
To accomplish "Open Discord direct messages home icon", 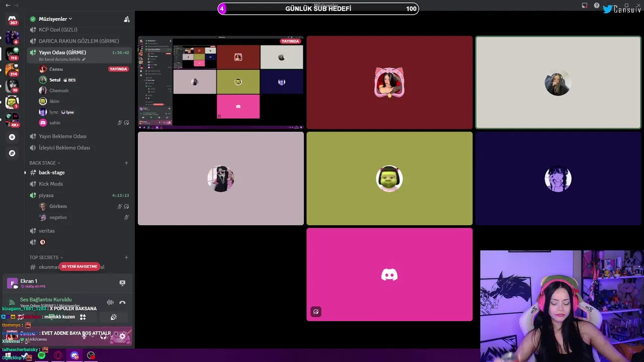I will point(12,20).
